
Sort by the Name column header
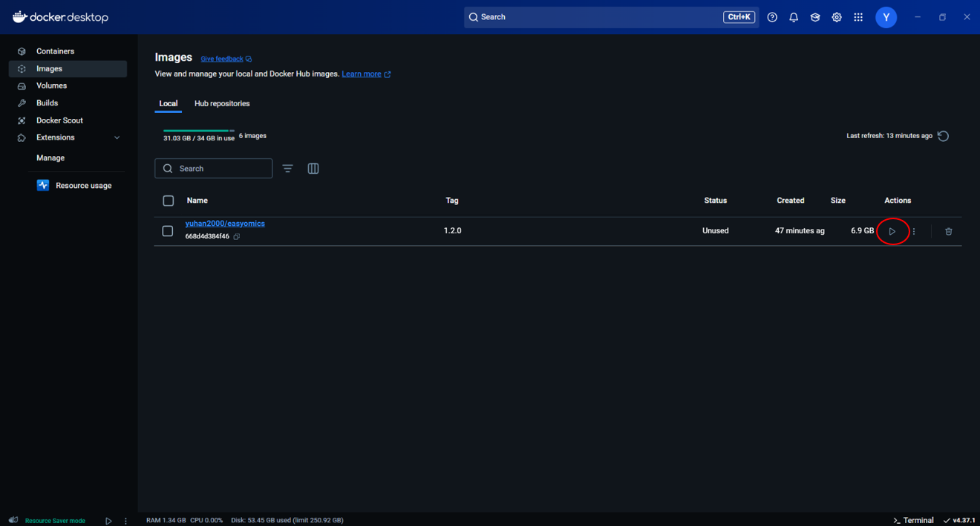[x=197, y=201]
